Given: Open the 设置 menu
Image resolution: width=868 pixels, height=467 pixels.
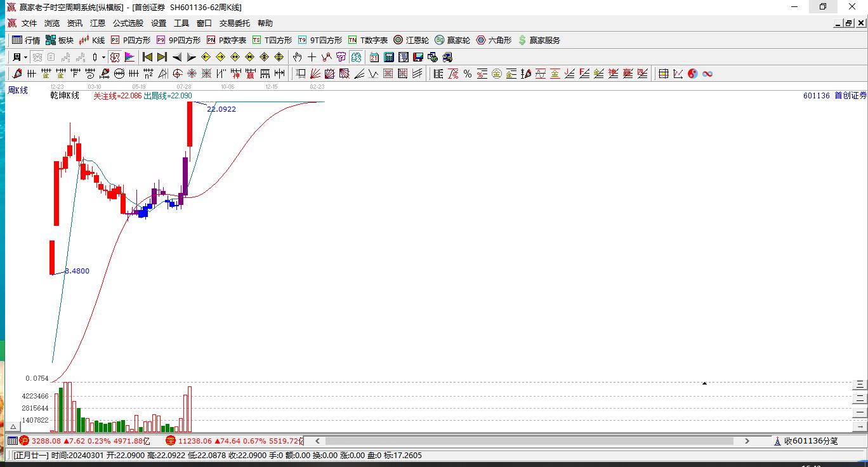Looking at the screenshot, I should pos(159,23).
